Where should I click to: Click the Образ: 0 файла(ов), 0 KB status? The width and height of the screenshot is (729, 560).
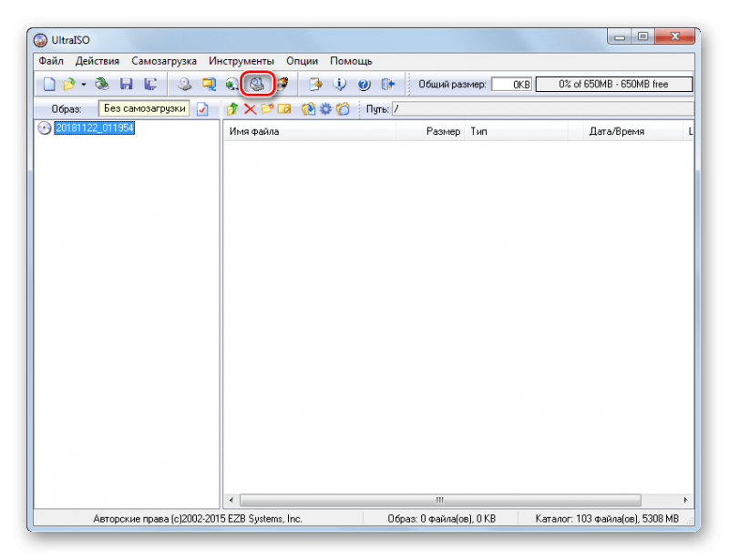(442, 519)
